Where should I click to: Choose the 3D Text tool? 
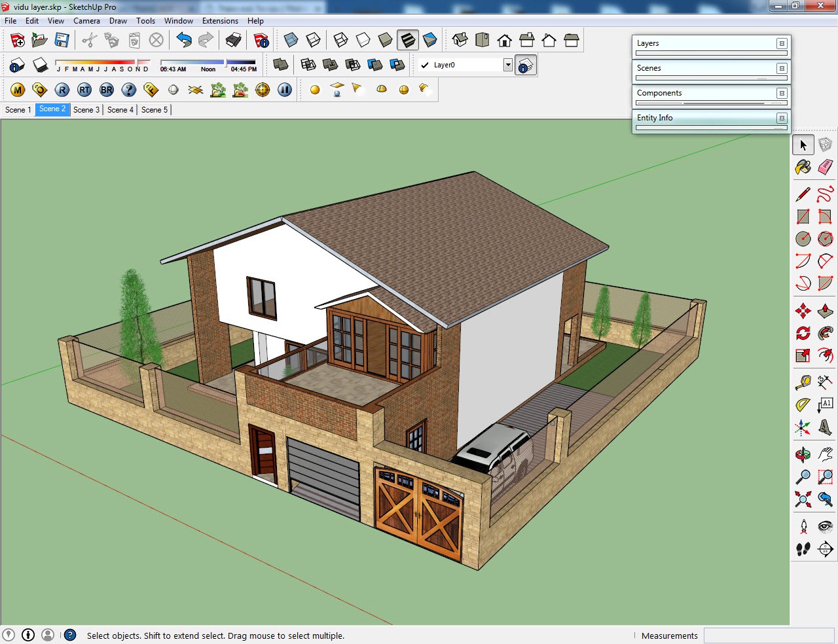[x=826, y=428]
